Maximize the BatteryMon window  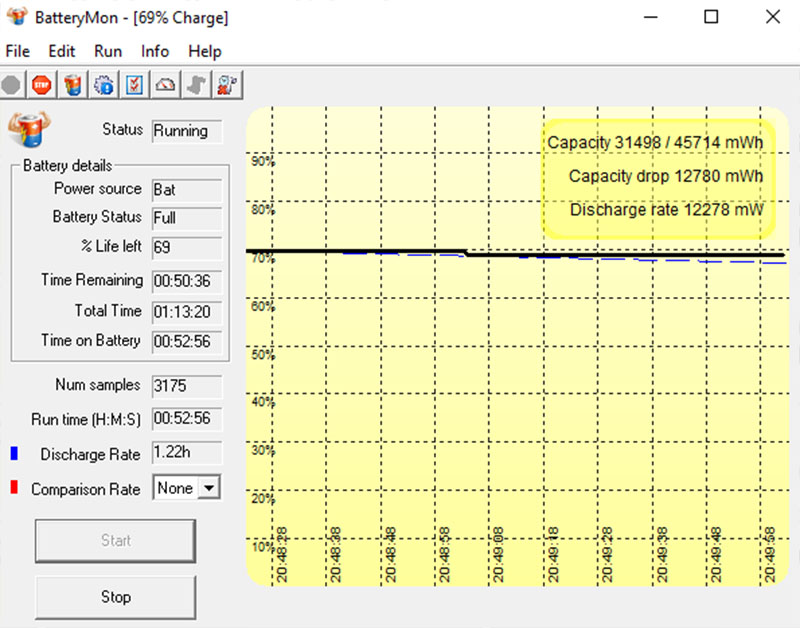click(711, 17)
